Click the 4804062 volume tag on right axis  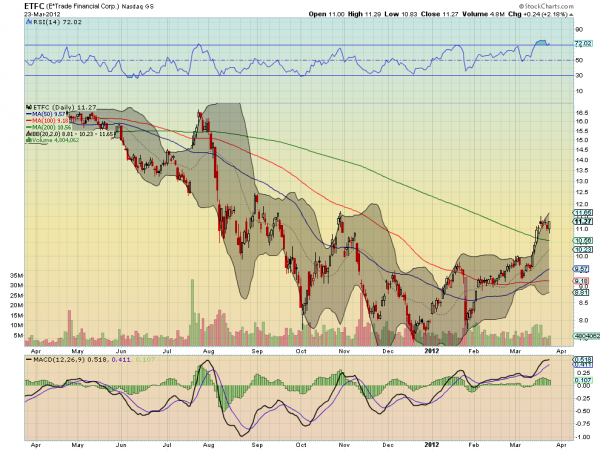(x=587, y=336)
